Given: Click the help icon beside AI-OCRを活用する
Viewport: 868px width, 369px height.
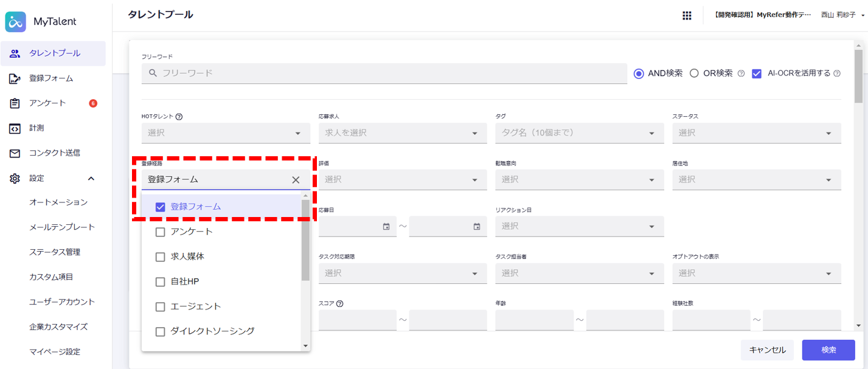Looking at the screenshot, I should click(x=836, y=74).
